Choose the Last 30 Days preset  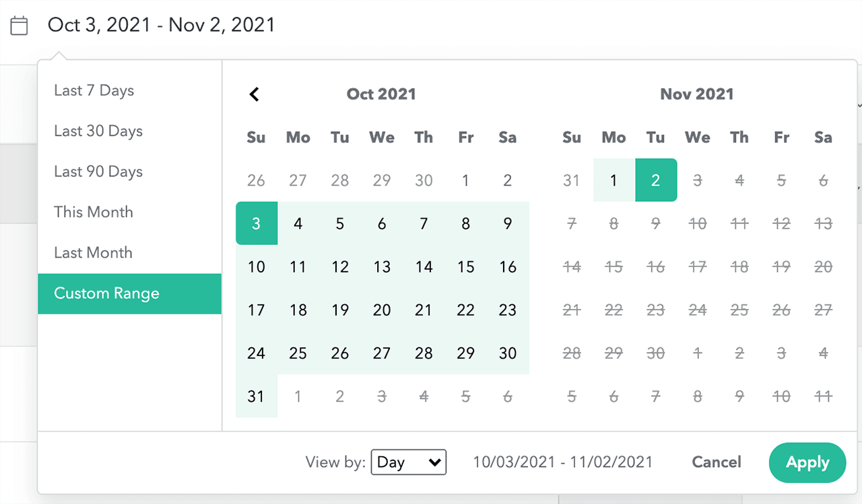(x=98, y=131)
